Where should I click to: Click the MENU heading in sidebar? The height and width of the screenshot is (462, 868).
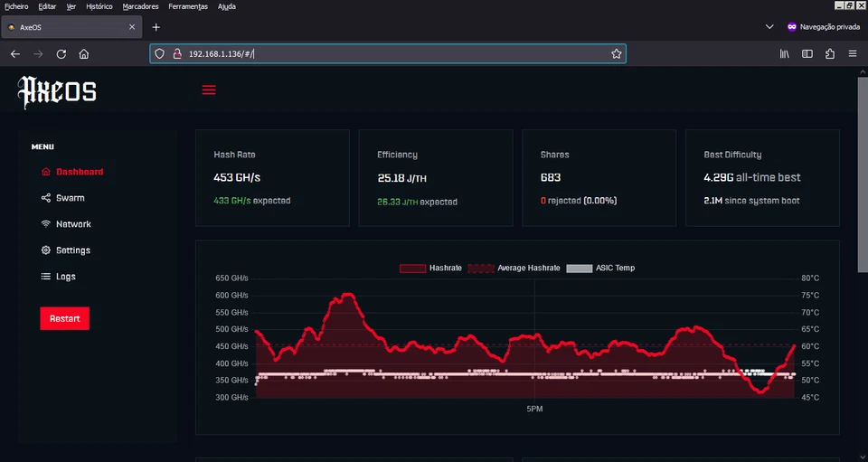(42, 146)
